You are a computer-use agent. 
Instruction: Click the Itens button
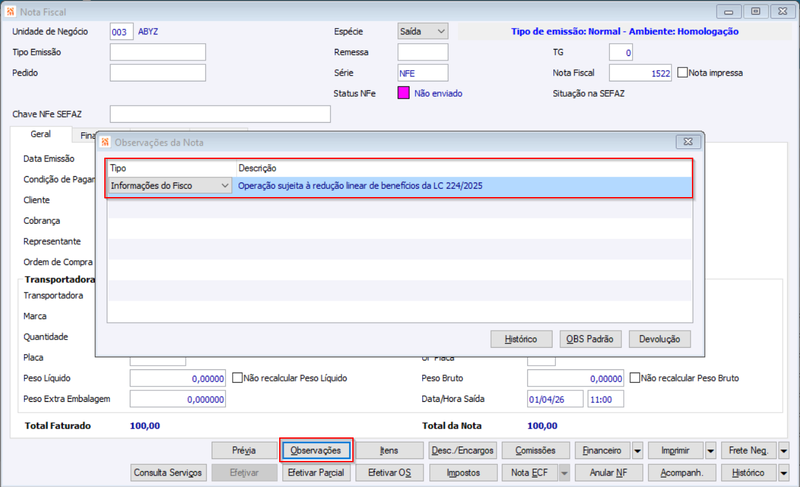point(389,451)
